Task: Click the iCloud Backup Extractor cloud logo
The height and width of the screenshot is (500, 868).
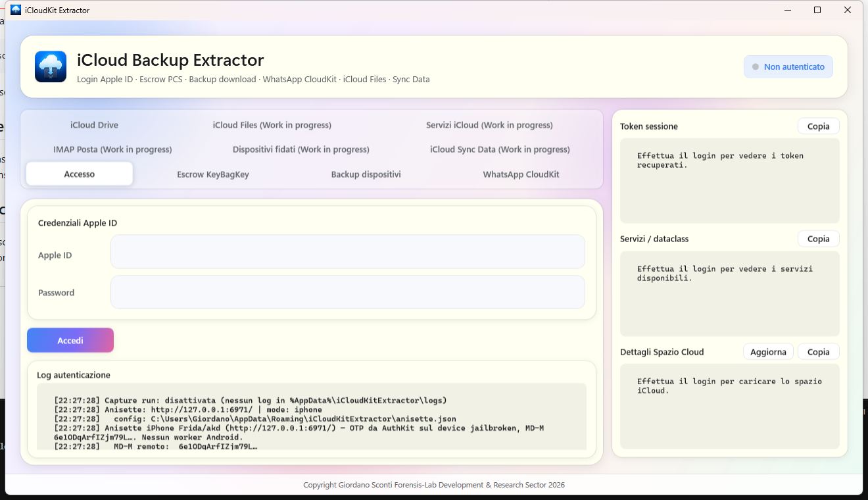Action: [51, 66]
